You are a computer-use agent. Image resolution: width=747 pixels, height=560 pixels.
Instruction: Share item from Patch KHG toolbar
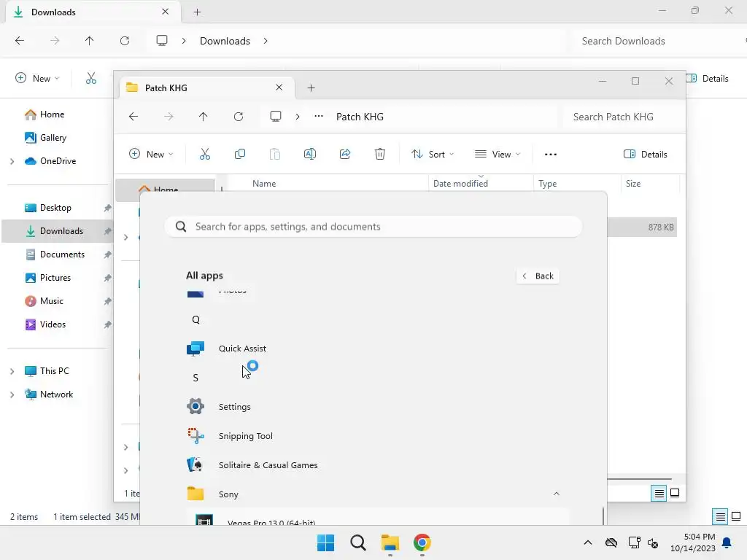[345, 155]
